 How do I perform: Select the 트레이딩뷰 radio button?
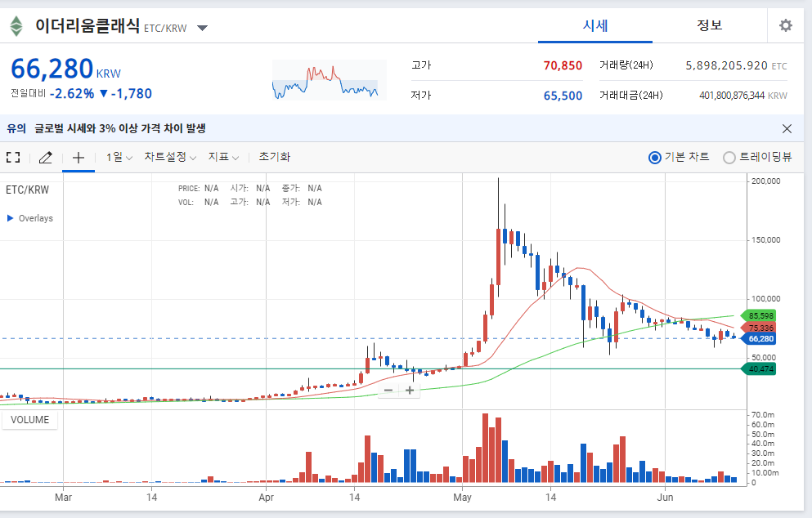click(729, 158)
